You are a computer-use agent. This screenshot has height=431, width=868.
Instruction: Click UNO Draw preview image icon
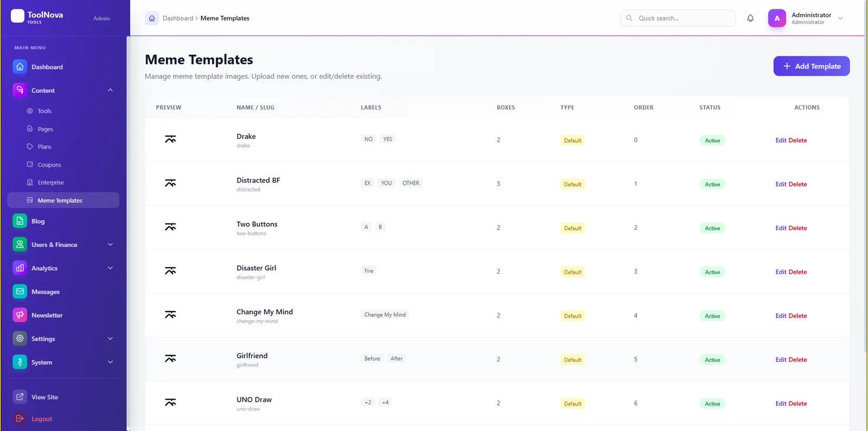coord(170,403)
